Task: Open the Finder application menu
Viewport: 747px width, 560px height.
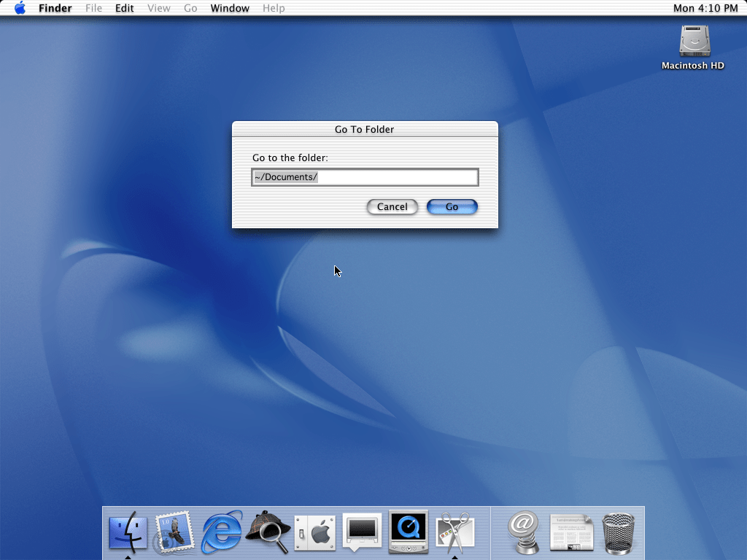Action: point(55,8)
